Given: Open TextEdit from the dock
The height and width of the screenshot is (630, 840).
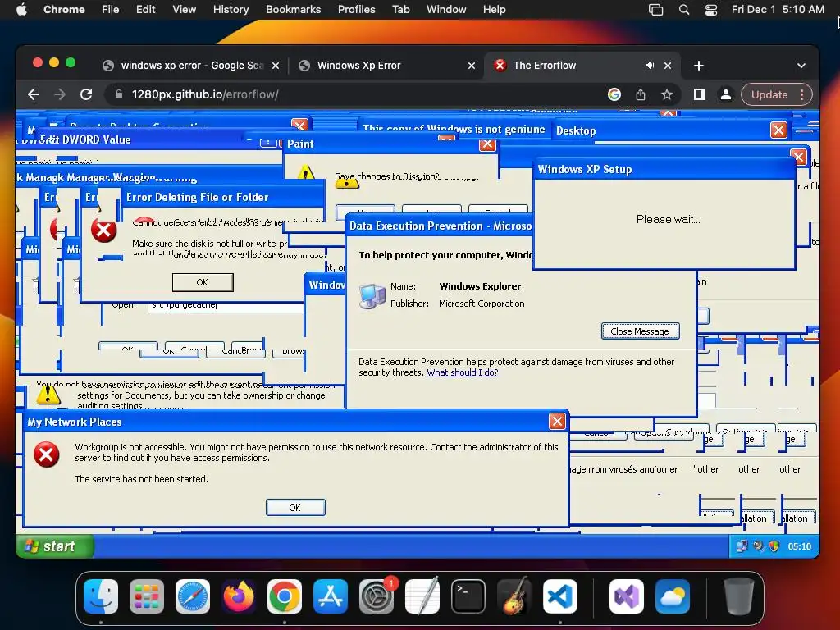Looking at the screenshot, I should [422, 596].
